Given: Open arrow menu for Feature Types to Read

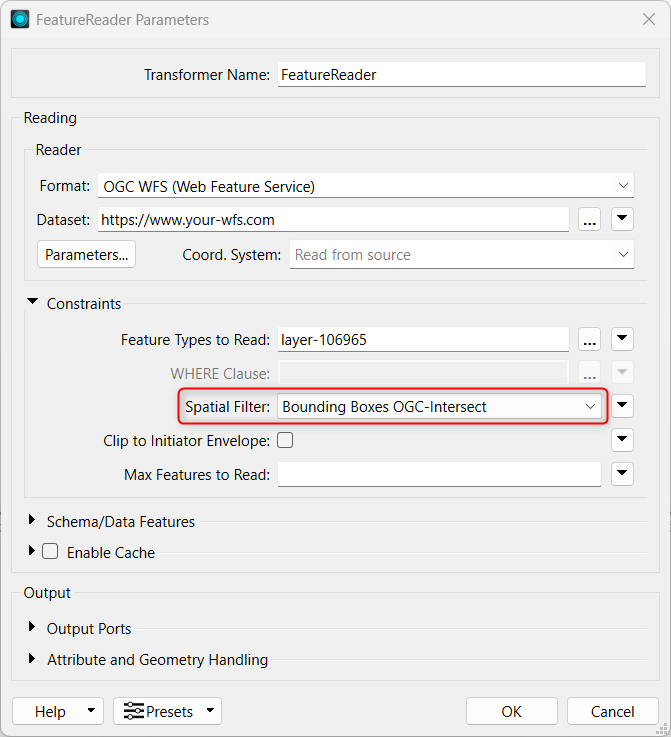Looking at the screenshot, I should (622, 339).
